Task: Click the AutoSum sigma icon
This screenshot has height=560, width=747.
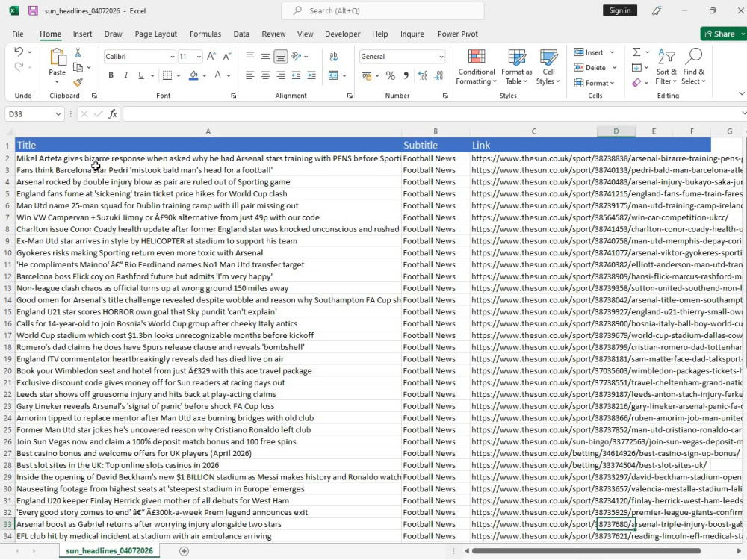Action: pos(636,52)
